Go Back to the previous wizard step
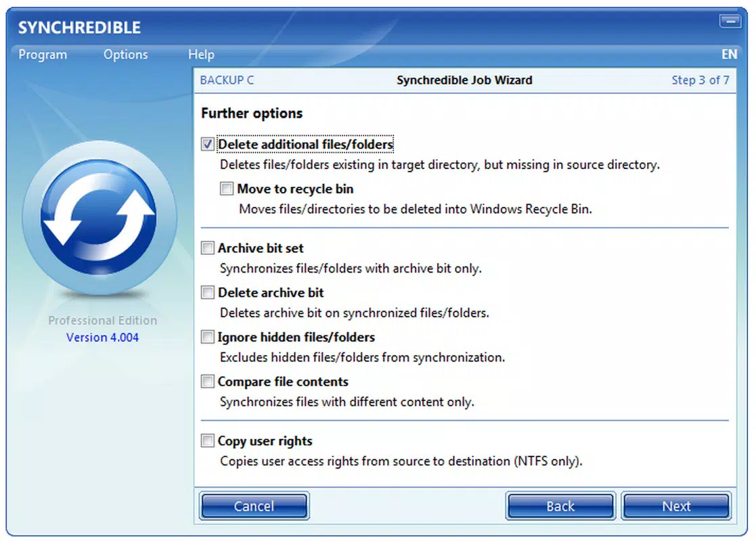 (560, 506)
